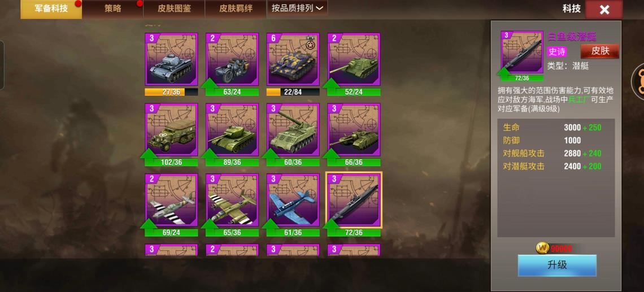This screenshot has height=292, width=644.
Task: Click the 升级 upgrade button
Action: click(x=557, y=265)
